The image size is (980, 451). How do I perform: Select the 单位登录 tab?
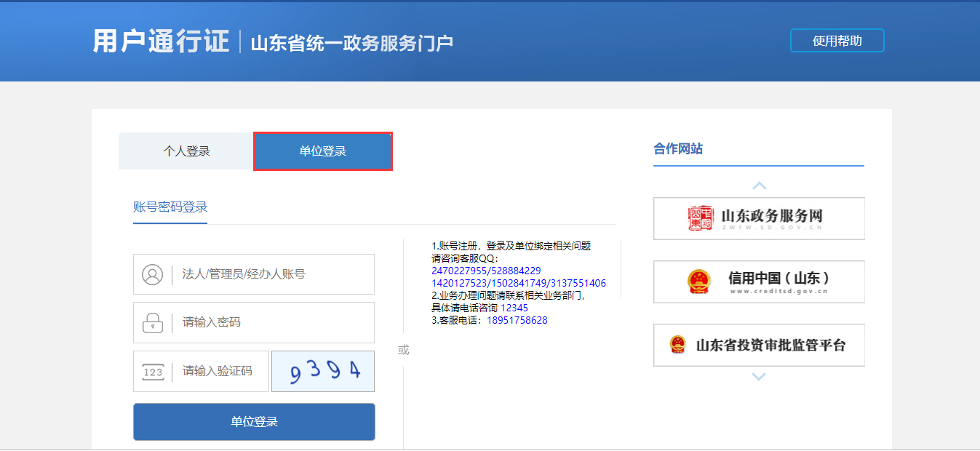[x=323, y=151]
